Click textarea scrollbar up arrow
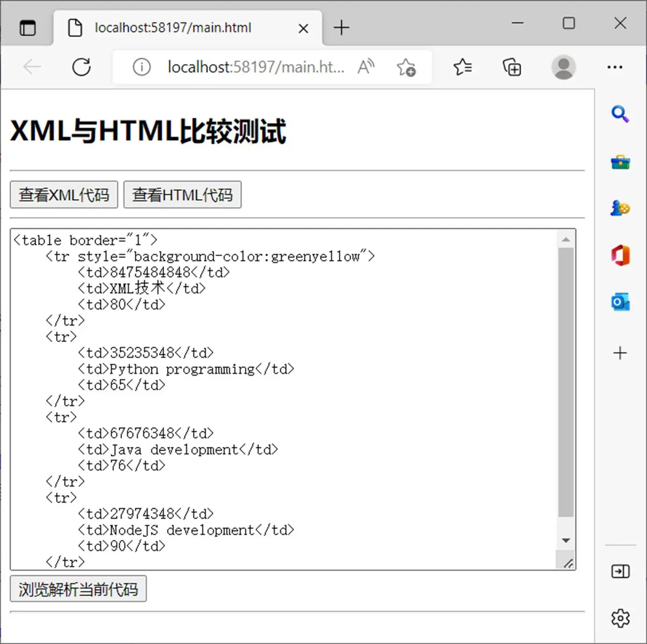The image size is (647, 644). tap(566, 239)
